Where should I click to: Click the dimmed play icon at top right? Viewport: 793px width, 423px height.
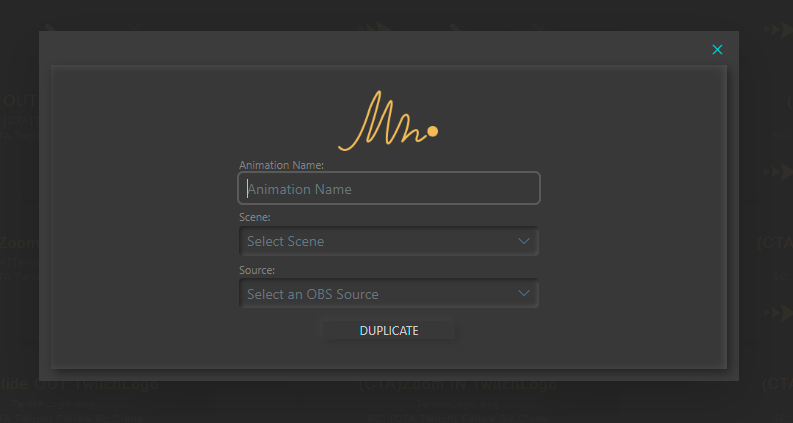point(776,30)
